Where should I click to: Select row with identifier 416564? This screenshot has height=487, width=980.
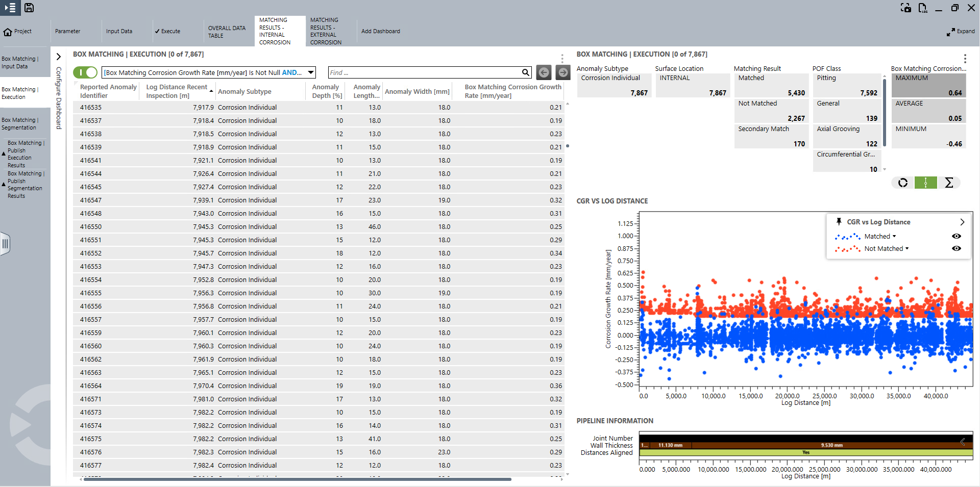[x=318, y=386]
